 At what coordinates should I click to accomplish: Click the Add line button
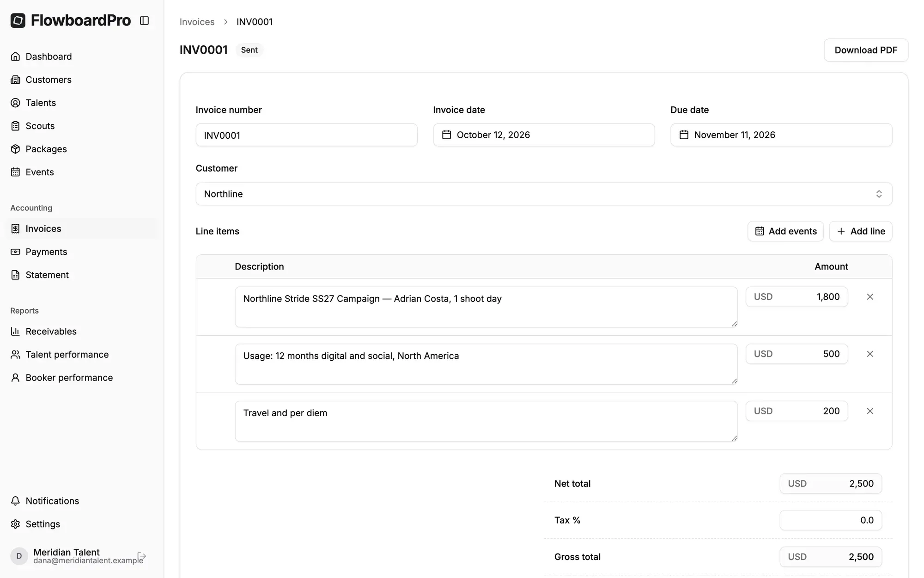point(861,231)
